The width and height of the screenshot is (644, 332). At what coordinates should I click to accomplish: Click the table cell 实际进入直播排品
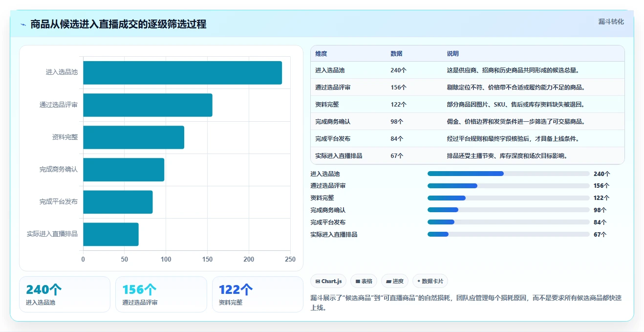pyautogui.click(x=339, y=156)
